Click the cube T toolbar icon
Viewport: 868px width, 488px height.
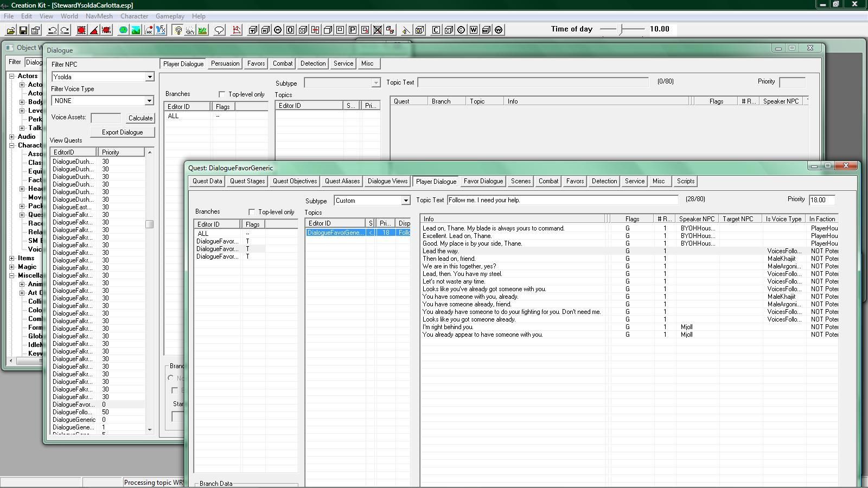pyautogui.click(x=253, y=30)
